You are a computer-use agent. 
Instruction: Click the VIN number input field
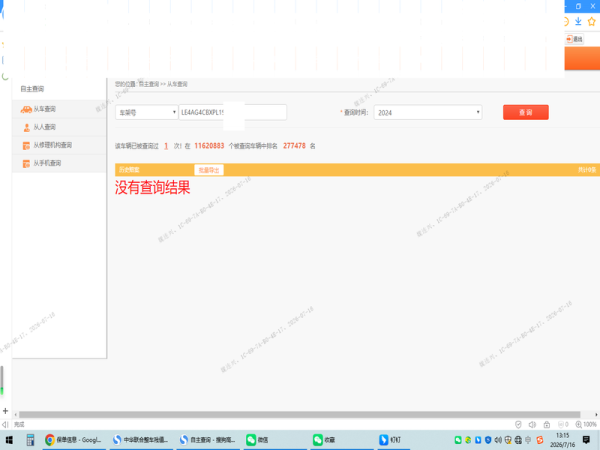pyautogui.click(x=233, y=112)
